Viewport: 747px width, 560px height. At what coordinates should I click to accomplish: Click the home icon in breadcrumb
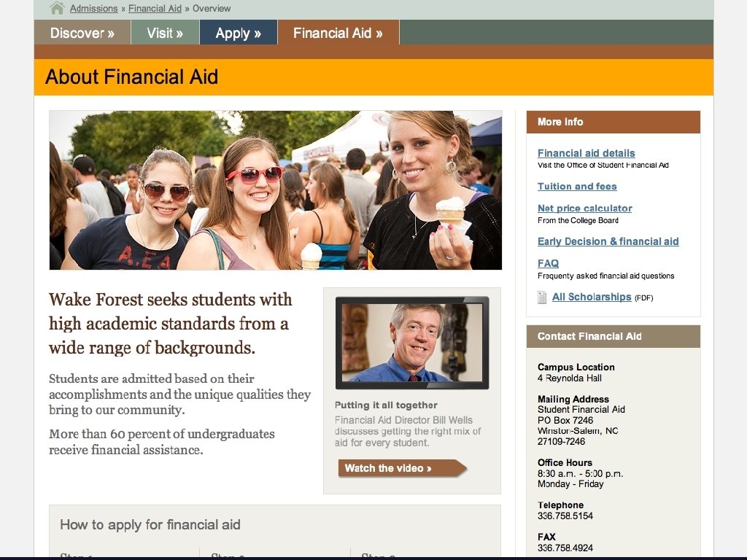point(57,8)
